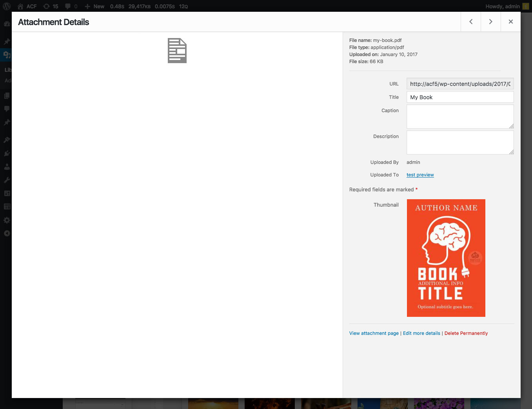
Task: Click the Users icon in admin sidebar
Action: click(x=7, y=167)
